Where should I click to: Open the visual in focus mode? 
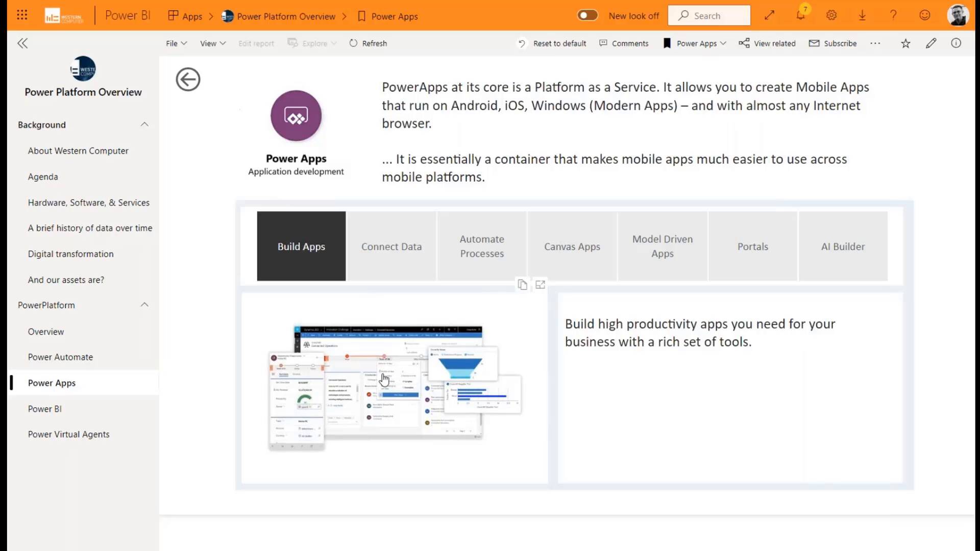[x=540, y=285]
